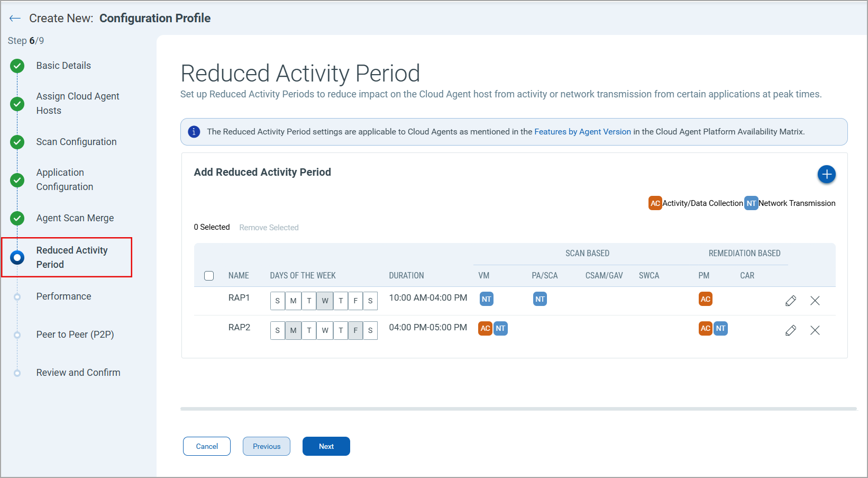The image size is (868, 478).
Task: Delete RAP1 using the X icon
Action: click(x=815, y=300)
